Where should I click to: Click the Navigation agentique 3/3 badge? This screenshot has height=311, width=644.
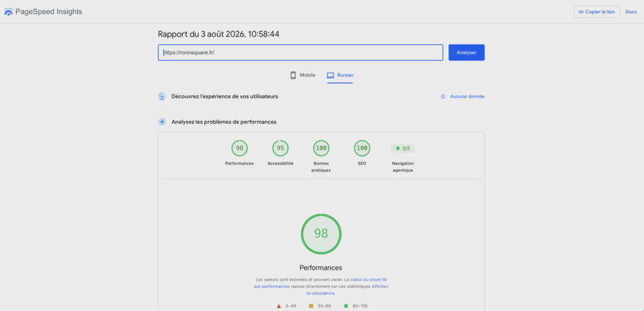coord(403,148)
